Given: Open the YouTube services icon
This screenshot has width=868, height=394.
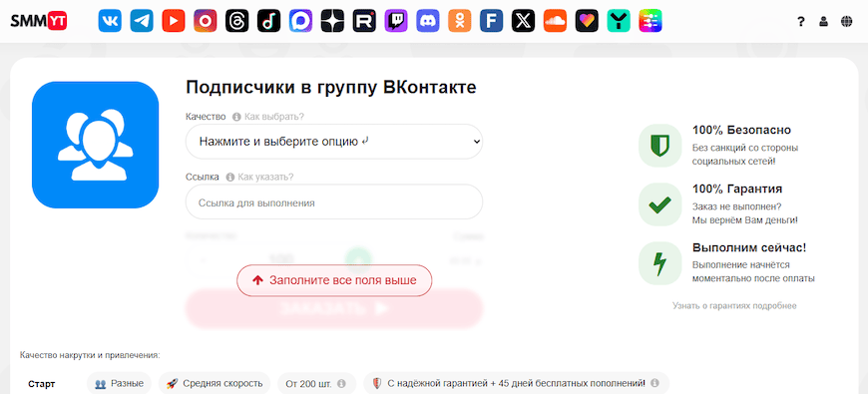Looking at the screenshot, I should click(174, 21).
